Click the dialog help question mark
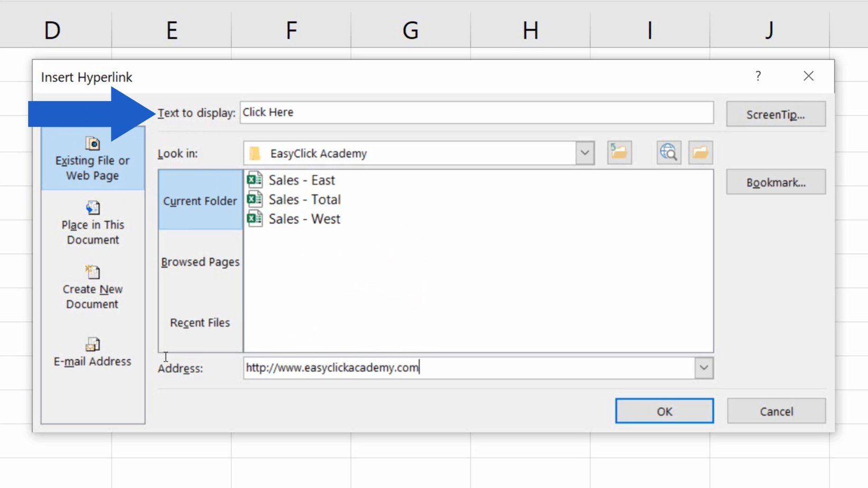 pos(758,76)
